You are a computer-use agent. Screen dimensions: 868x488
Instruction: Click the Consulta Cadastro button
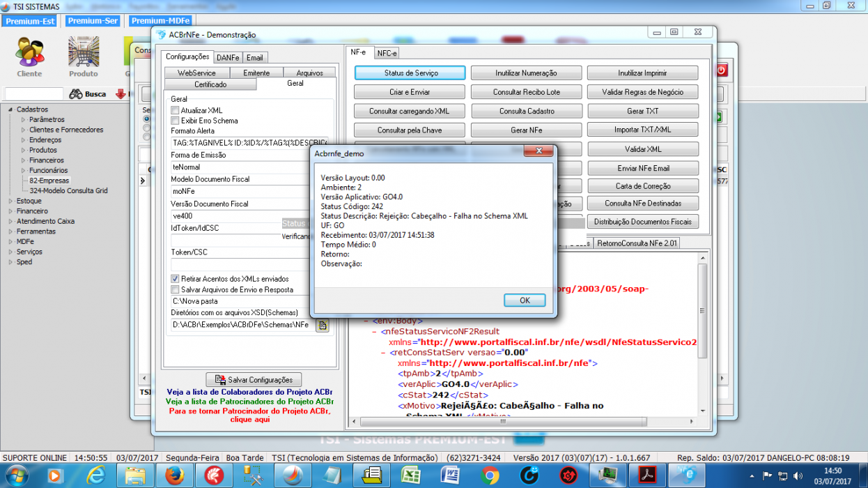tap(526, 111)
